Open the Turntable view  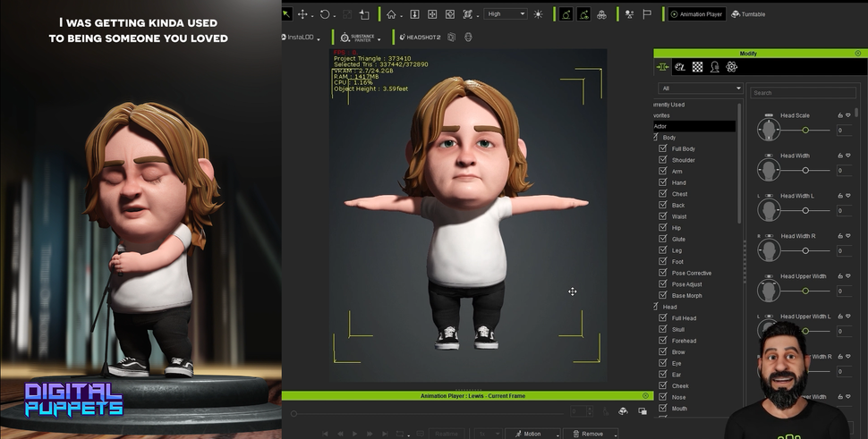pos(748,14)
